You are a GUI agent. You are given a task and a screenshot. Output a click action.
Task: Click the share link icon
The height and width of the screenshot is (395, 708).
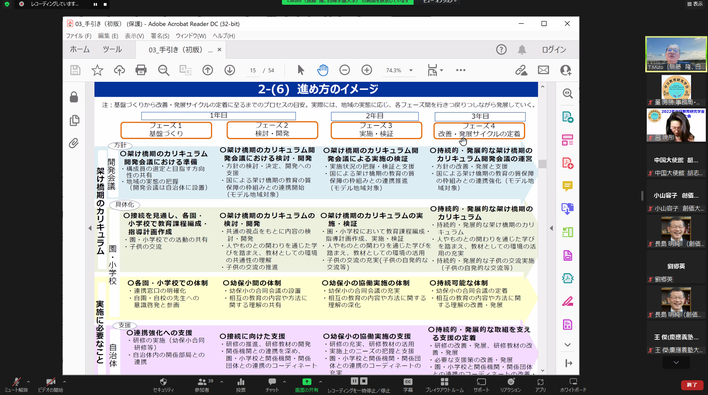(521, 70)
